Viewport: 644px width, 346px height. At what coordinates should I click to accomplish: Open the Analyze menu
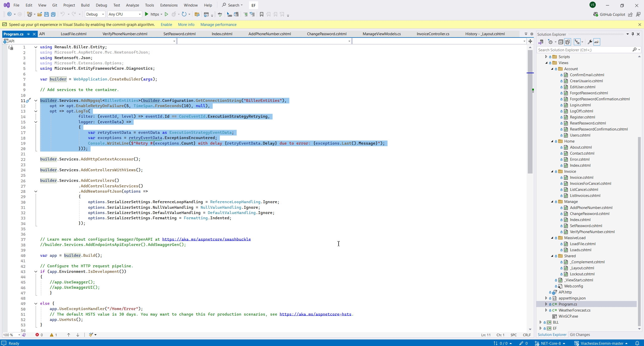(132, 5)
